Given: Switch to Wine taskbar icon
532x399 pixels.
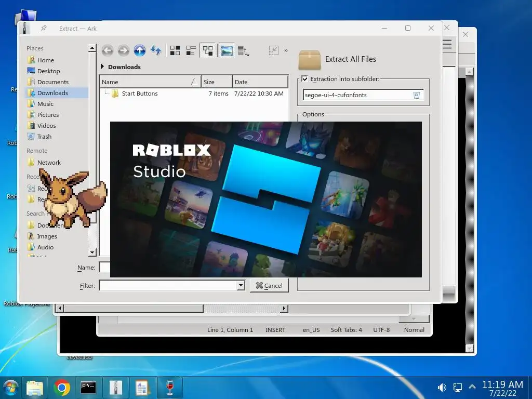Looking at the screenshot, I should [170, 388].
